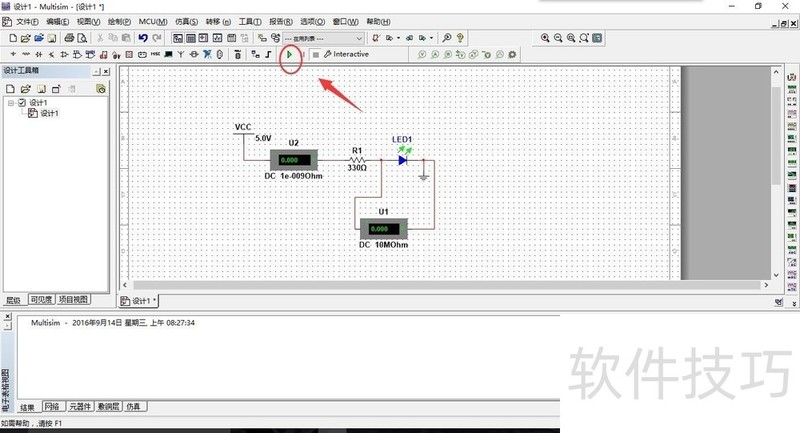This screenshot has width=800, height=433.
Task: Select first instrument in right toolbar
Action: pyautogui.click(x=792, y=77)
